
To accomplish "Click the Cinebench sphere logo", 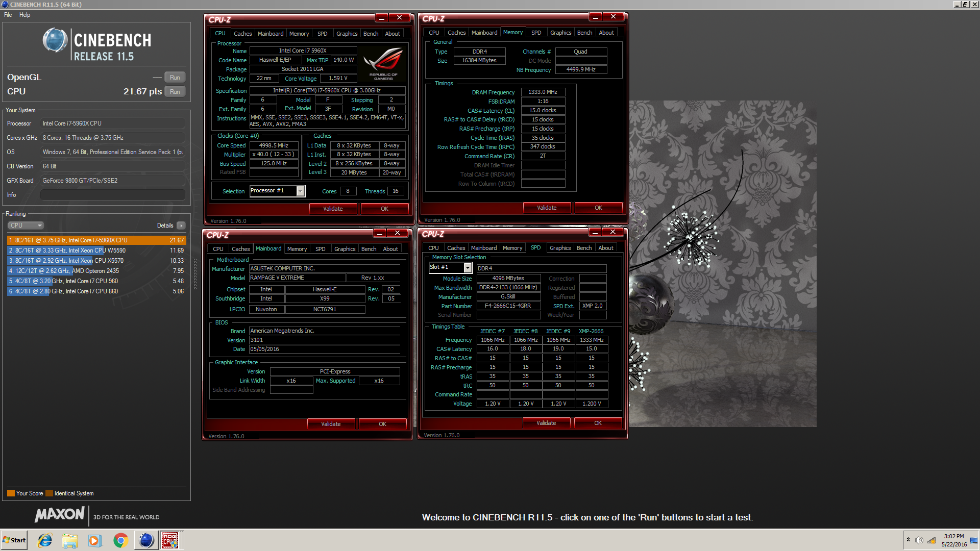I will (x=55, y=41).
